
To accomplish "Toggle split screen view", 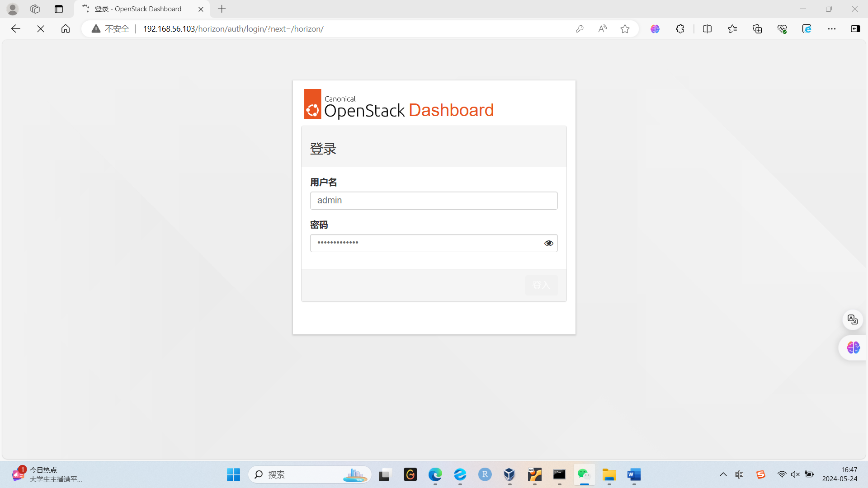I will pyautogui.click(x=708, y=29).
